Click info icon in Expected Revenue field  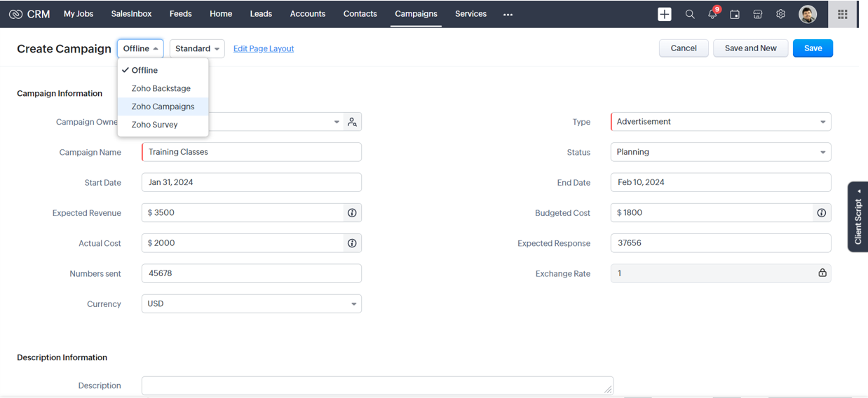pyautogui.click(x=352, y=213)
